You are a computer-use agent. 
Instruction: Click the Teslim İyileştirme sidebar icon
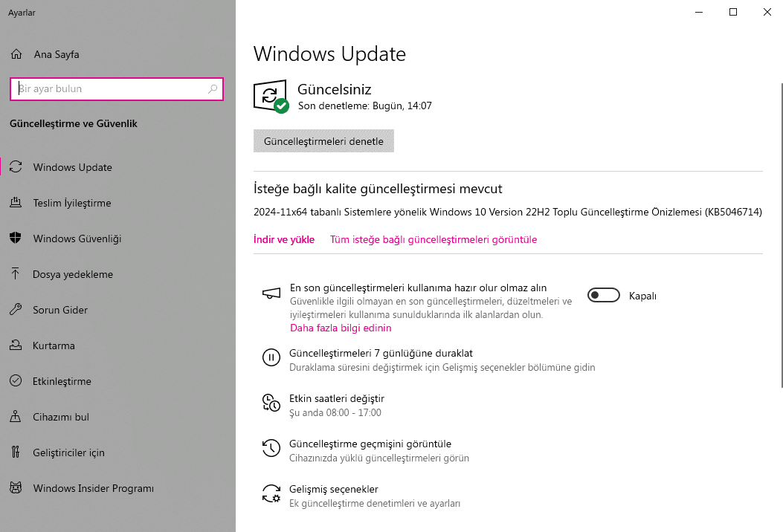click(x=16, y=203)
